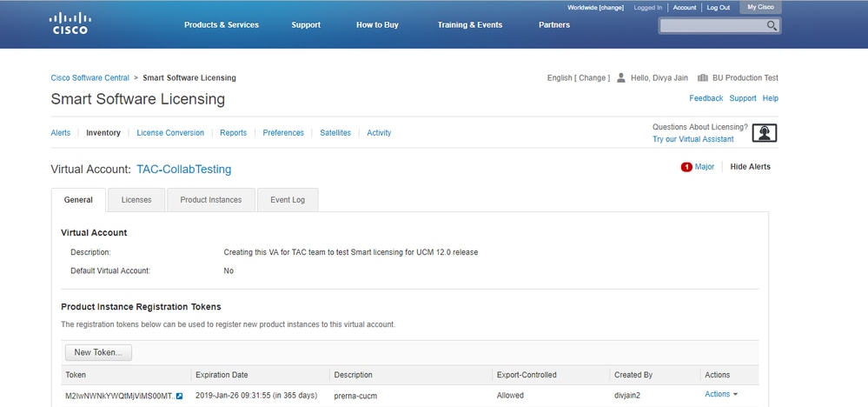
Task: Click the Virtual Assistant agent icon
Action: [764, 133]
